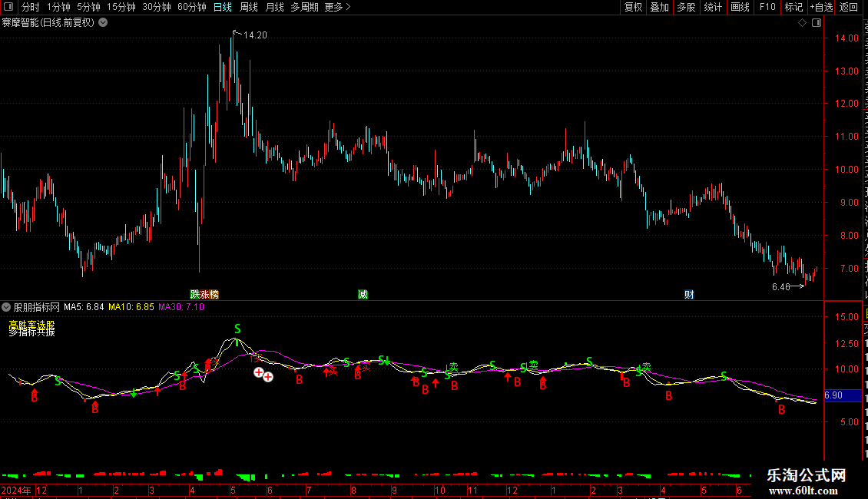Activate the 画线 drawing tool
This screenshot has height=499, width=868.
point(740,7)
